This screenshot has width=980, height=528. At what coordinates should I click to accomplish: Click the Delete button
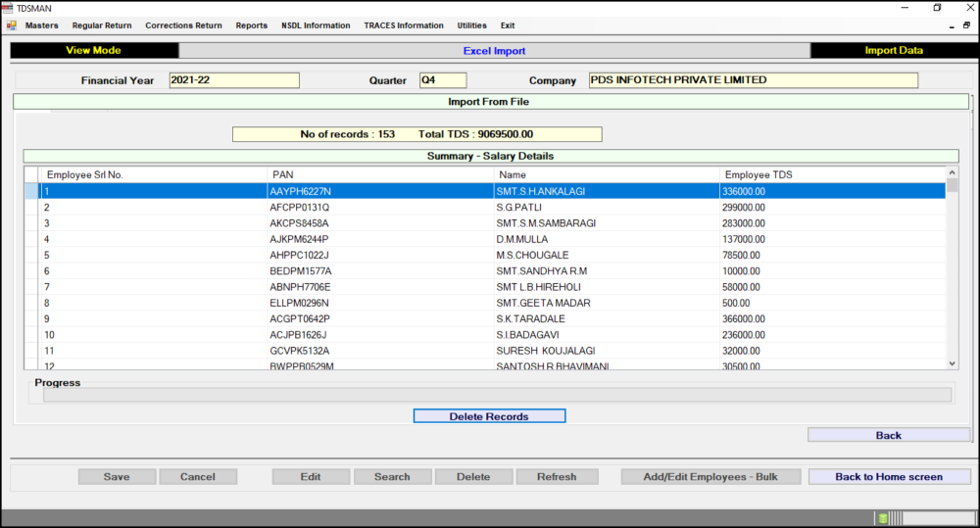click(x=473, y=477)
